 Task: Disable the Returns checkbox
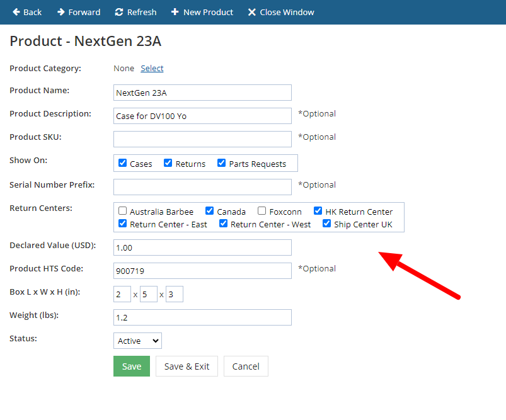pyautogui.click(x=168, y=162)
